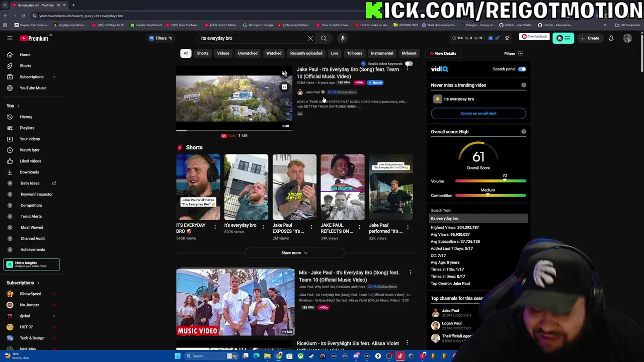The image size is (644, 362).
Task: Click the preview video progress bar
Action: (x=234, y=130)
